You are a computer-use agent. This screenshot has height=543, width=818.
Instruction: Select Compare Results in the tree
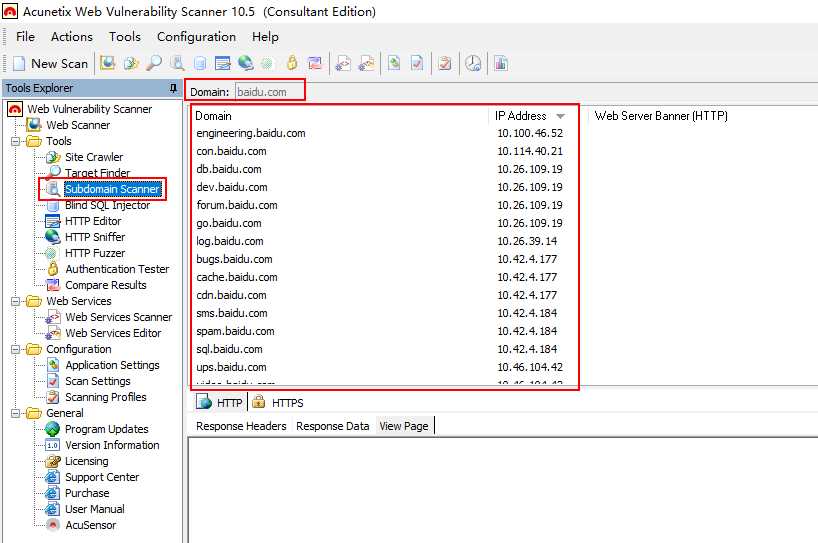[106, 285]
